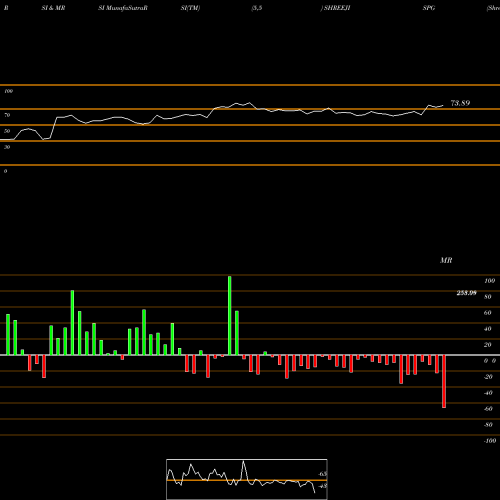500x500 pixels.
Task: Click the 'MR' panel title
Action: (x=446, y=260)
